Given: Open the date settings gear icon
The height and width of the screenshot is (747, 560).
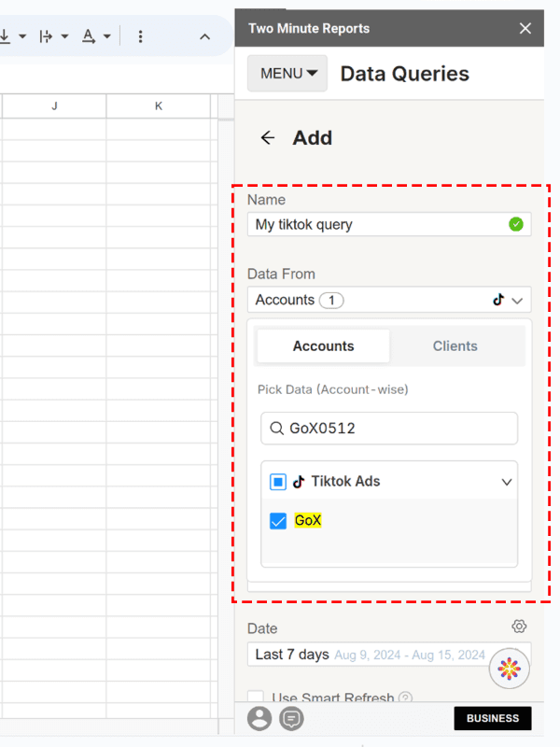Looking at the screenshot, I should pos(519,626).
